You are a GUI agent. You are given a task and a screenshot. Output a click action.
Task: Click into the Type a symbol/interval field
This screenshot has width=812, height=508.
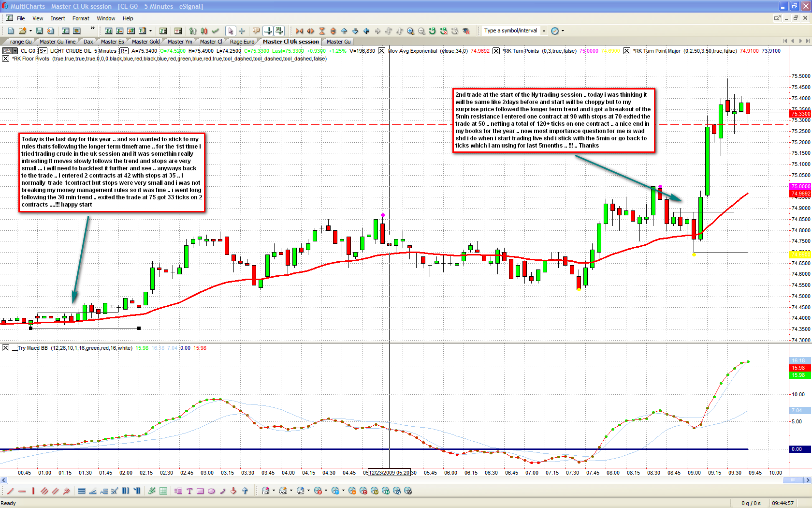tap(511, 31)
